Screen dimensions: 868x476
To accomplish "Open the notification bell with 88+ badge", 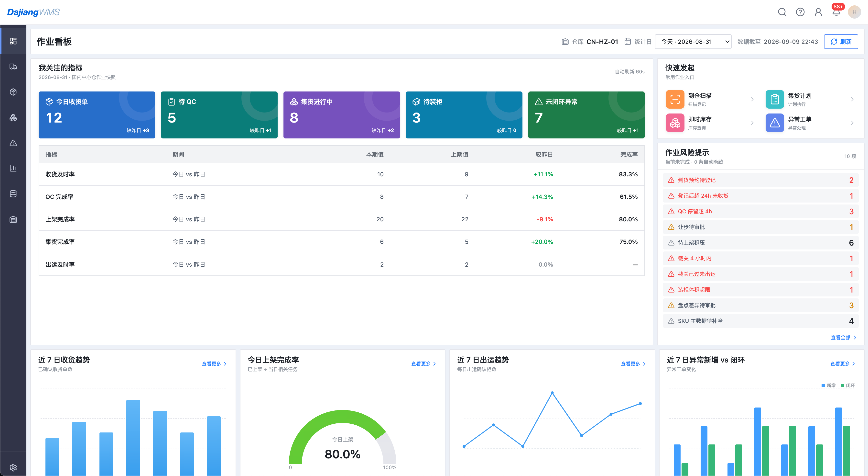I will click(836, 12).
